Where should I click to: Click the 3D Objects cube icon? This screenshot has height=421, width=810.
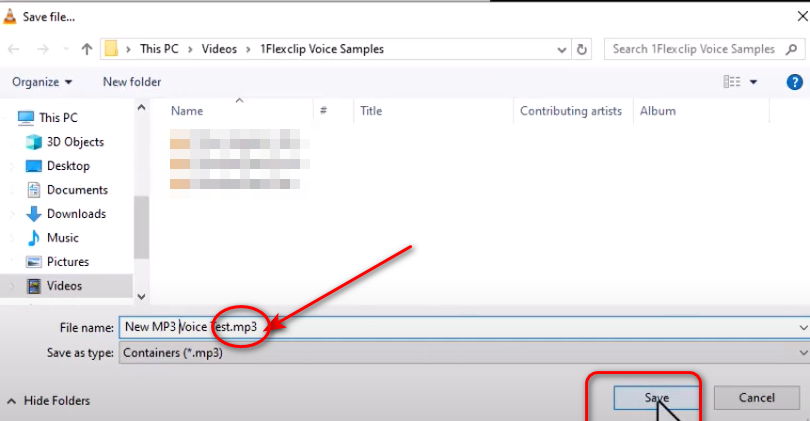tap(34, 142)
